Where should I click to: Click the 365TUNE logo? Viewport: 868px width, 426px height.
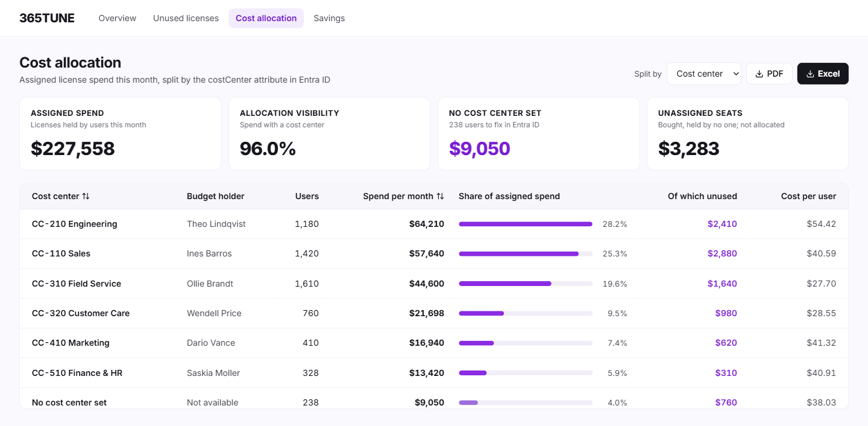point(47,18)
